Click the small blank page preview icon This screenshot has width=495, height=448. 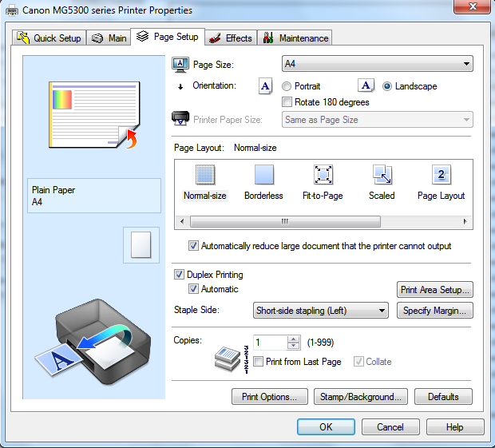click(x=141, y=245)
